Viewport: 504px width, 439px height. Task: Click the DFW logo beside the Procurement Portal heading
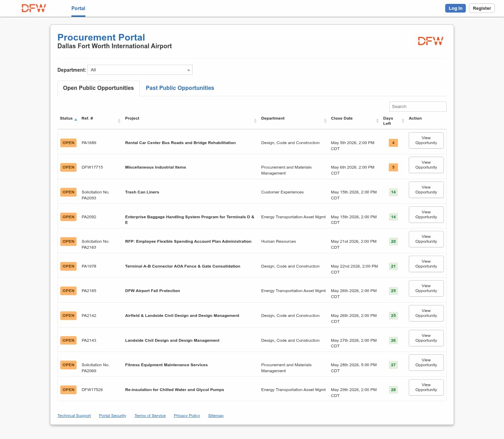[x=430, y=41]
